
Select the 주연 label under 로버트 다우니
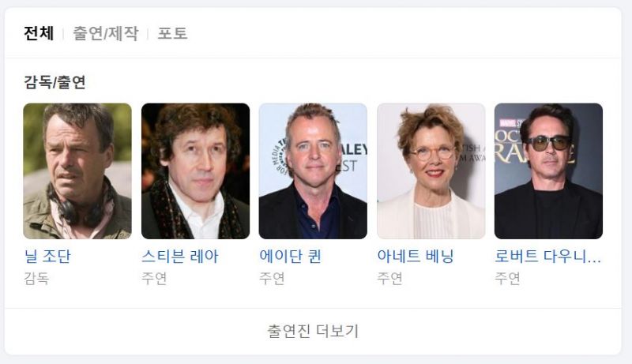coord(507,278)
